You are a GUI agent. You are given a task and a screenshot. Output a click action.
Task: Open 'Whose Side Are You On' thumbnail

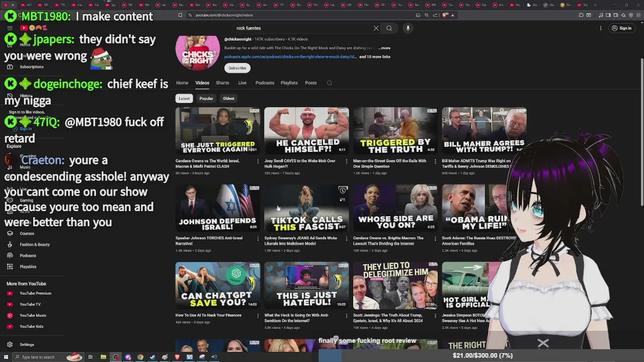pyautogui.click(x=395, y=208)
